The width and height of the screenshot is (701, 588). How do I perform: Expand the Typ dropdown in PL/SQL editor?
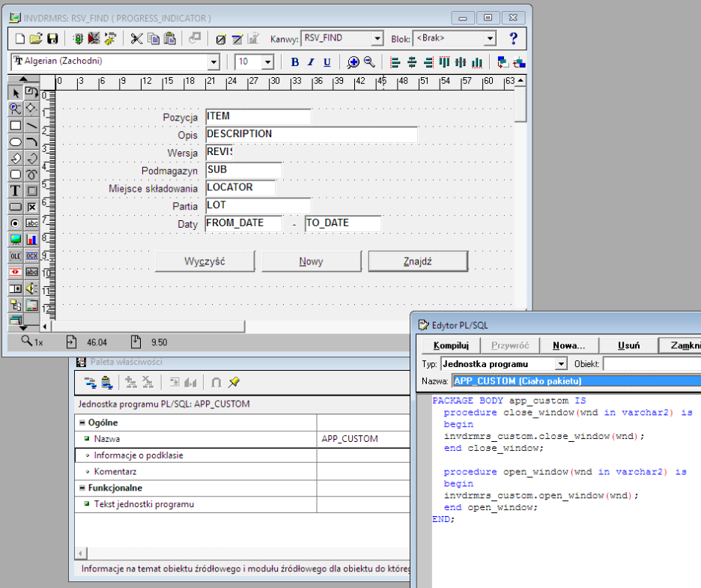point(560,364)
